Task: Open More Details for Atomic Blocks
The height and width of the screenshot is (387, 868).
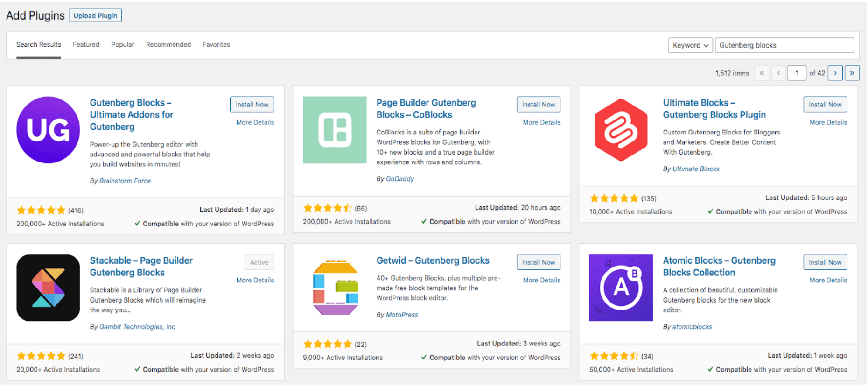Action: (828, 280)
